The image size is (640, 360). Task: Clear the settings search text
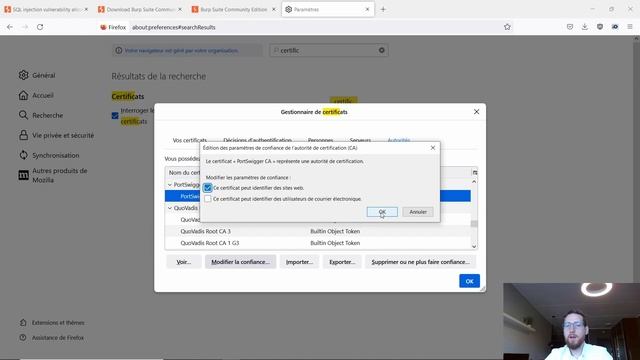tap(382, 50)
